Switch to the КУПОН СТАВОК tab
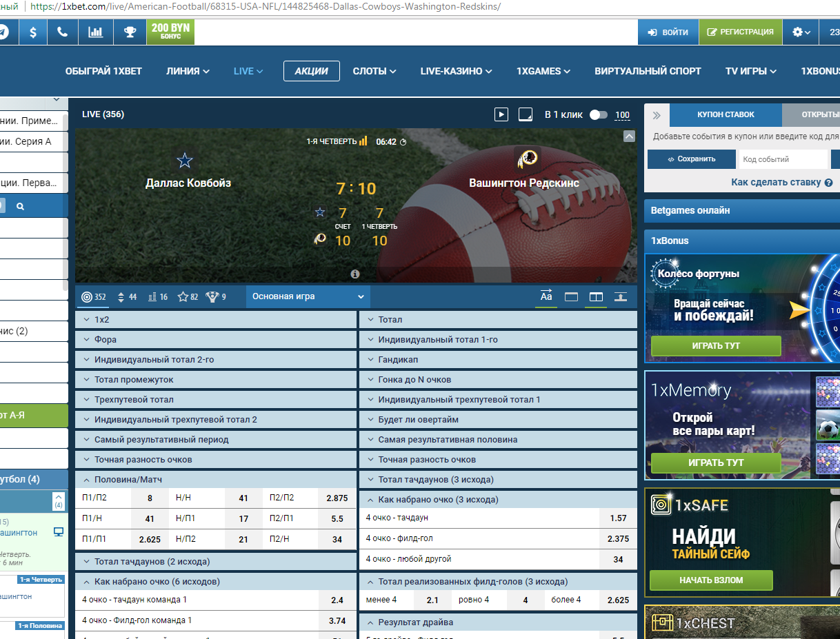 click(726, 115)
